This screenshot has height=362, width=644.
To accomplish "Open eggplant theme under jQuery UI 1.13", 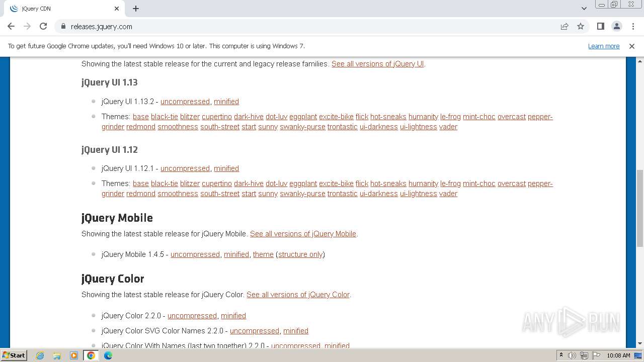I will tap(303, 117).
